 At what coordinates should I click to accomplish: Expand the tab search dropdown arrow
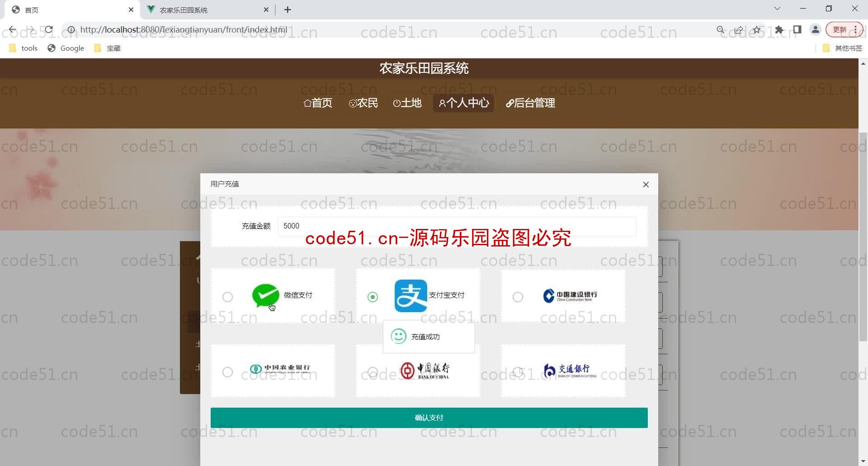[x=777, y=9]
